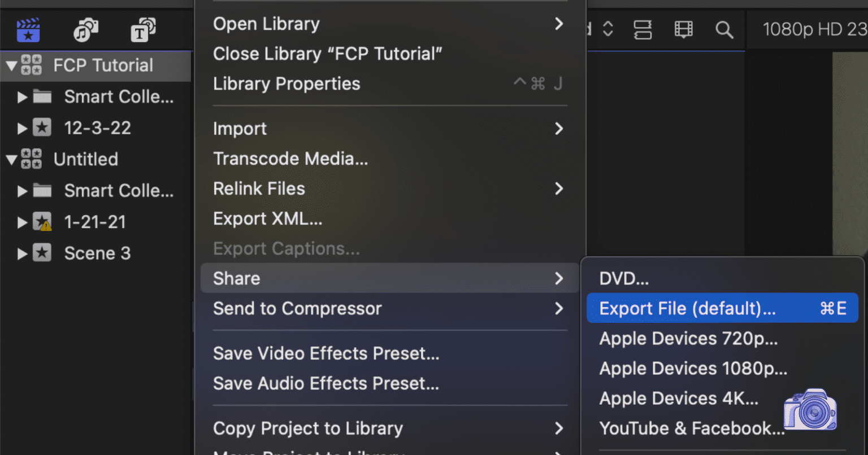The width and height of the screenshot is (868, 455).
Task: Select the 12-3-22 event in the sidebar
Action: point(96,128)
